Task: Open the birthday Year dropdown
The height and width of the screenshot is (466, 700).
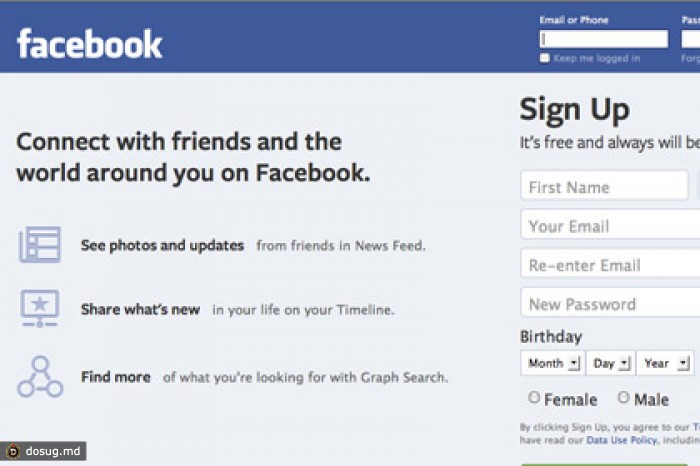Action: [x=666, y=363]
